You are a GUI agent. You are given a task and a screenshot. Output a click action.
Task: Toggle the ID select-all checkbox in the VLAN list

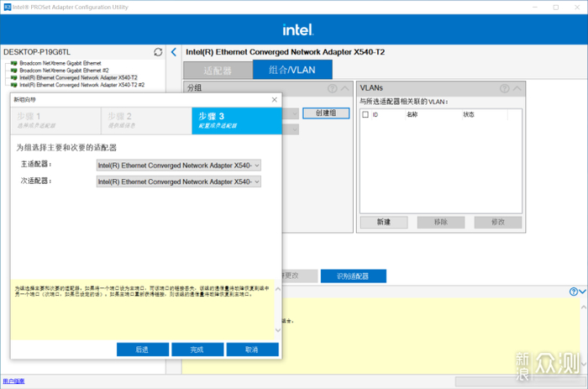click(365, 114)
